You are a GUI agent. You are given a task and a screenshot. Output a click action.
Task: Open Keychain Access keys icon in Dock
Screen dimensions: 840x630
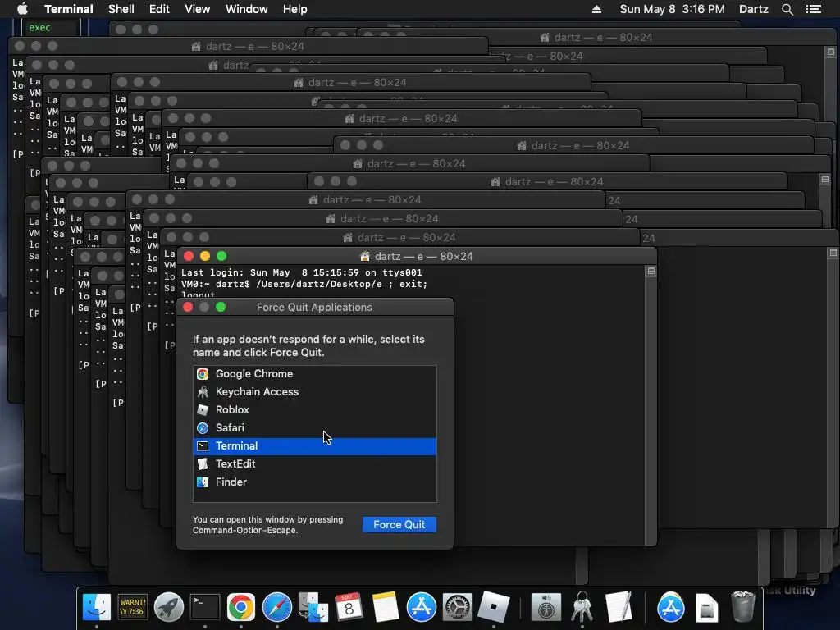pos(582,607)
